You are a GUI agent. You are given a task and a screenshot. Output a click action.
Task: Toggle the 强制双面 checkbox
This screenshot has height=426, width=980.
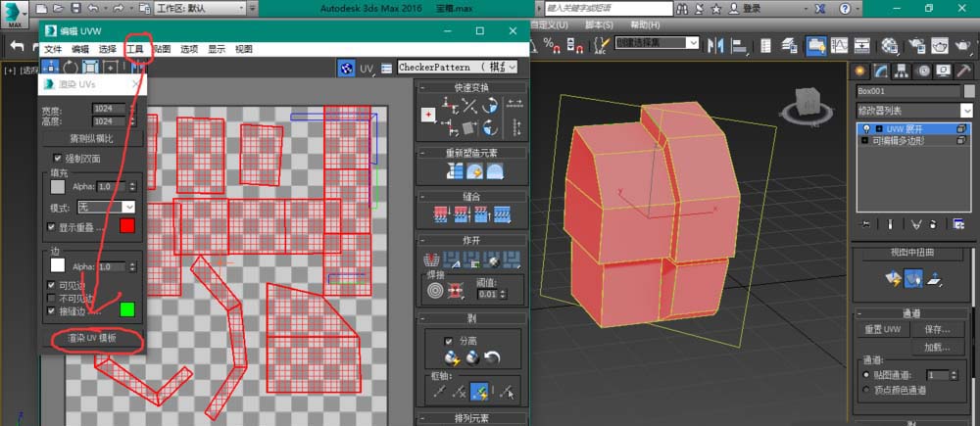[58, 158]
